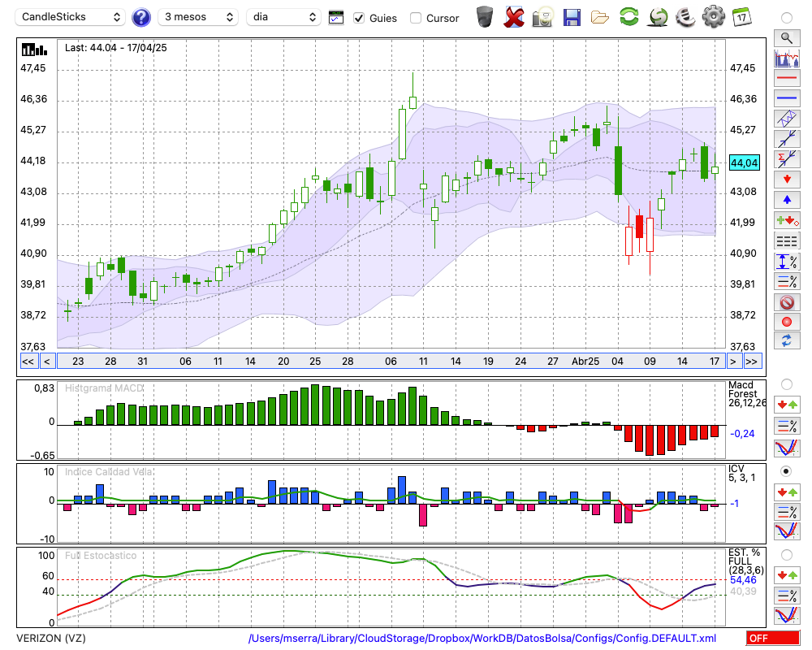The image size is (812, 650).
Task: Take a chart snapshot with camera icon
Action: [542, 17]
